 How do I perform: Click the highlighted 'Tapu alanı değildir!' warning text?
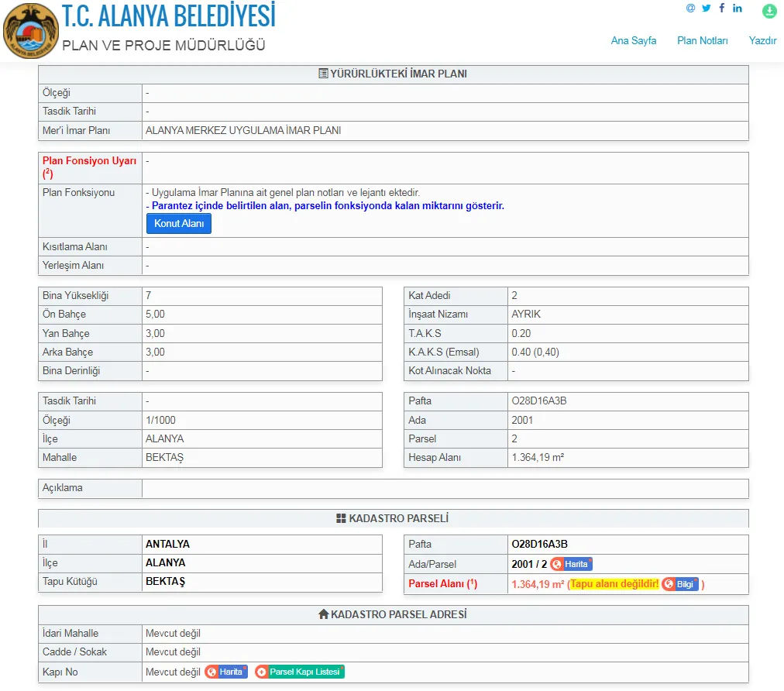click(x=614, y=584)
